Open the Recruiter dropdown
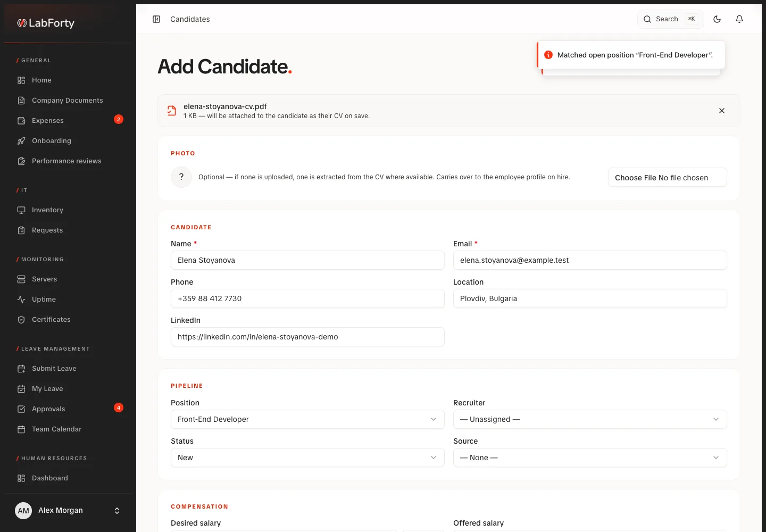 pyautogui.click(x=590, y=419)
